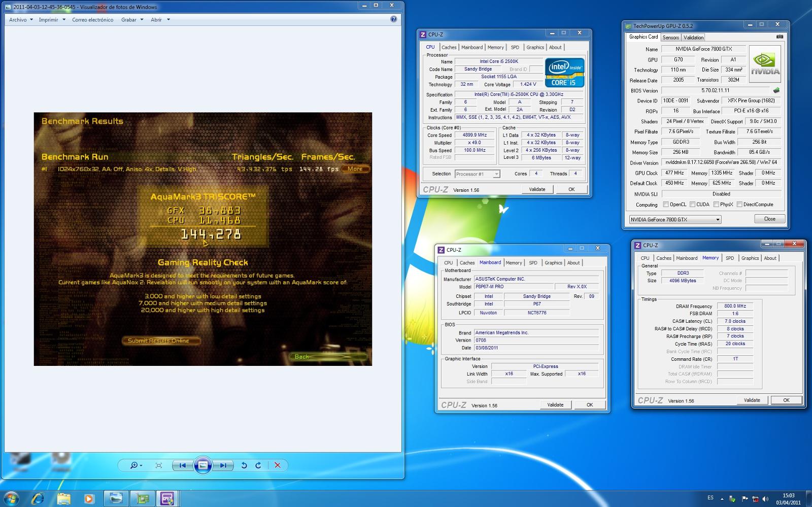The image size is (812, 507).
Task: Click Core Speed value 4899.9 MHz
Action: point(475,136)
